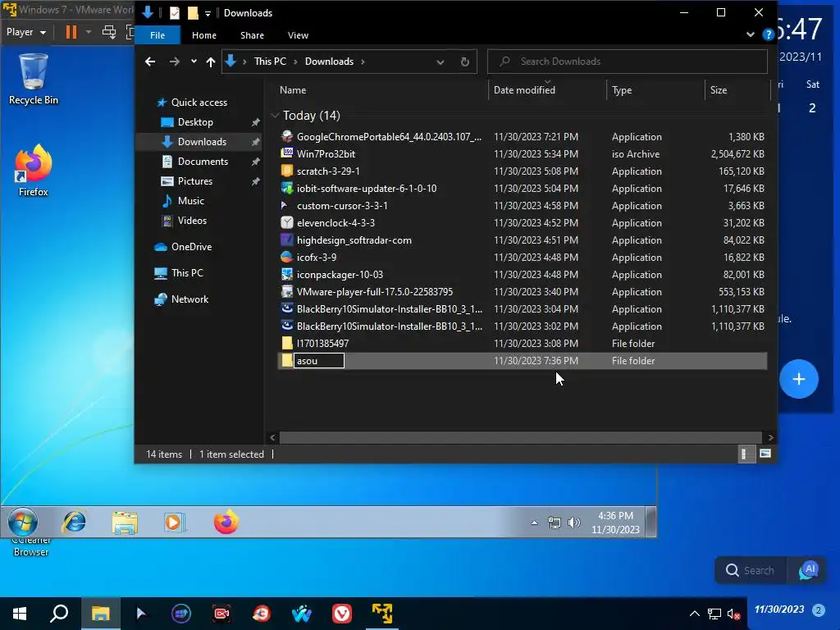
Task: Open Firefox shortcut on VM desktop
Action: 33,171
